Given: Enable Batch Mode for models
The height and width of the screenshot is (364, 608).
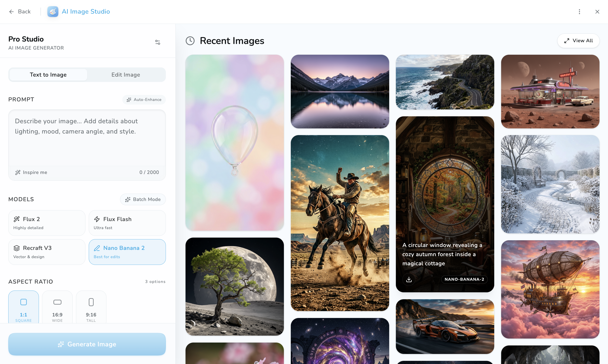Looking at the screenshot, I should [x=143, y=199].
